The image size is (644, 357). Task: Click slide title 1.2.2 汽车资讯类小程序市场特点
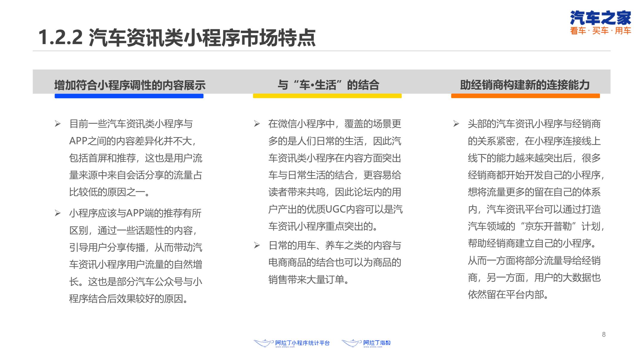177,38
